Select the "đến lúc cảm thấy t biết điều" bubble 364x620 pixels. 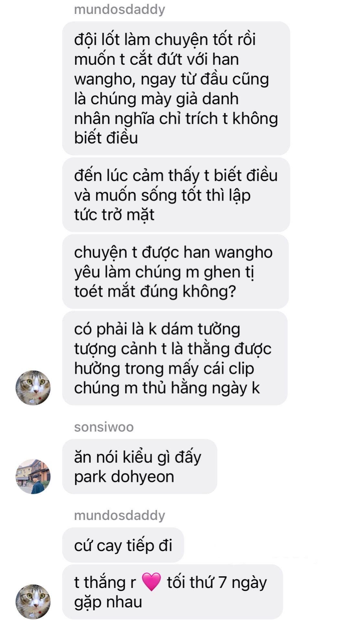(x=176, y=195)
